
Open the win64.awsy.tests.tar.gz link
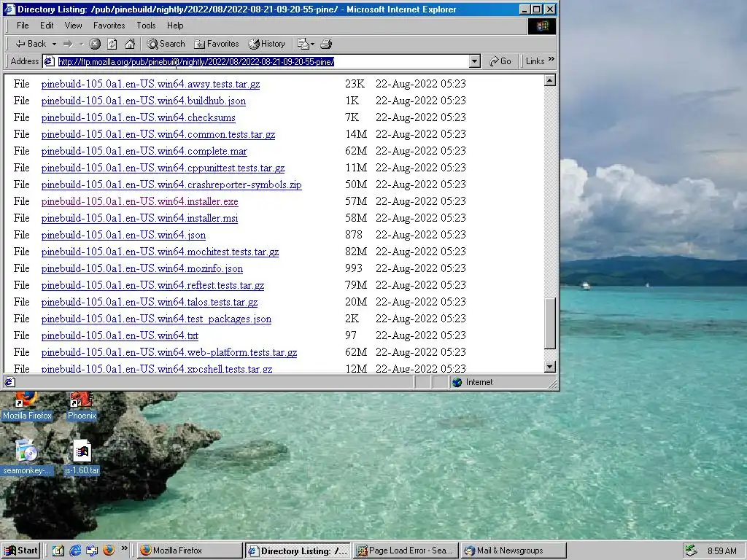coord(150,85)
